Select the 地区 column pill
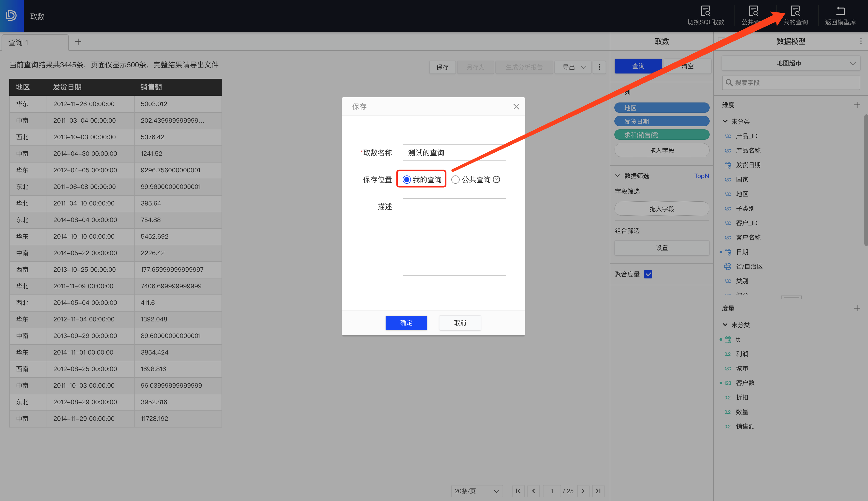This screenshot has height=501, width=868. click(x=661, y=108)
